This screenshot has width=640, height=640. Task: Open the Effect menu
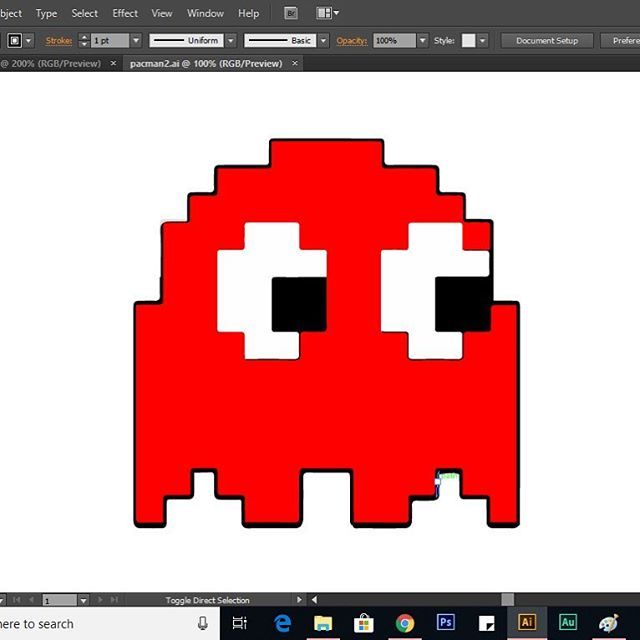click(x=125, y=13)
